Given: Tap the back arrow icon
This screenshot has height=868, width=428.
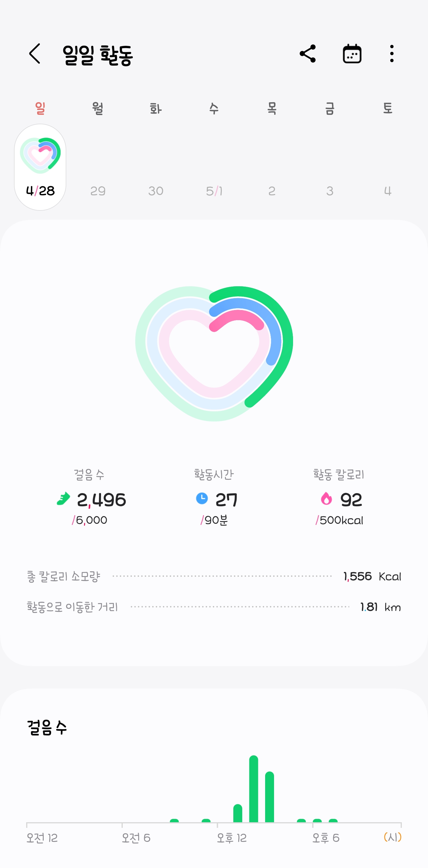Looking at the screenshot, I should pyautogui.click(x=35, y=54).
